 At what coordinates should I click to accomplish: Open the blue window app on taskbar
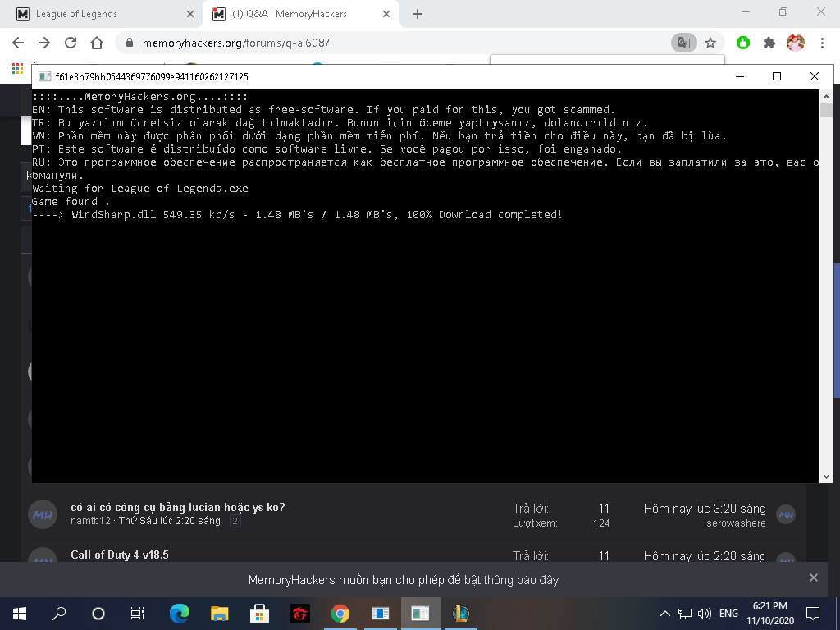point(381,614)
